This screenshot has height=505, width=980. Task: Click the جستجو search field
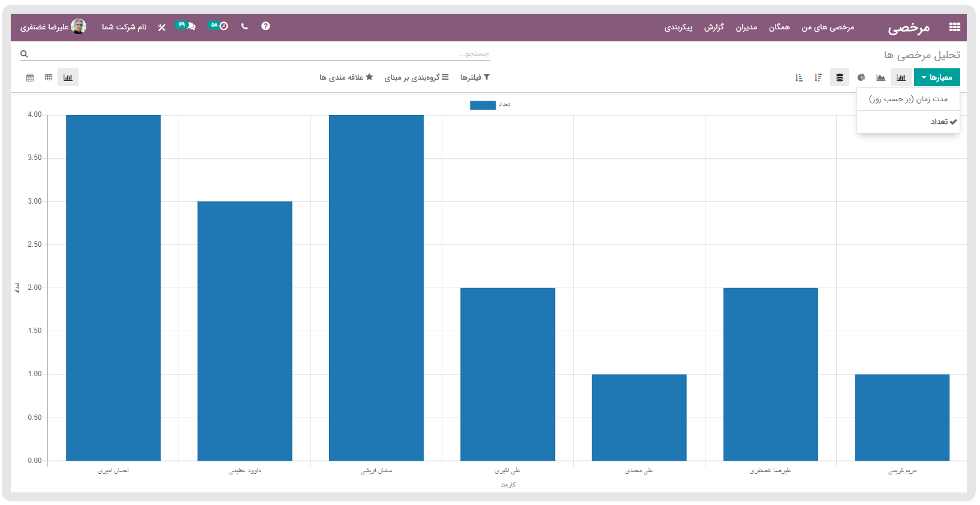click(258, 54)
